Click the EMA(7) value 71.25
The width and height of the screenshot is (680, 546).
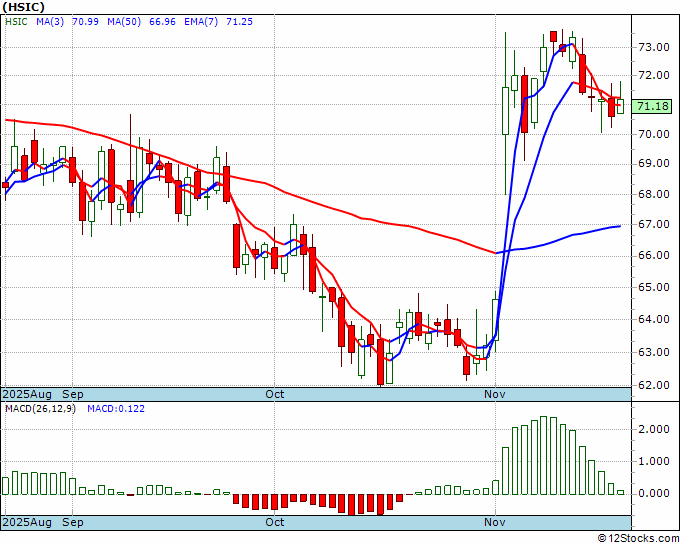click(239, 22)
